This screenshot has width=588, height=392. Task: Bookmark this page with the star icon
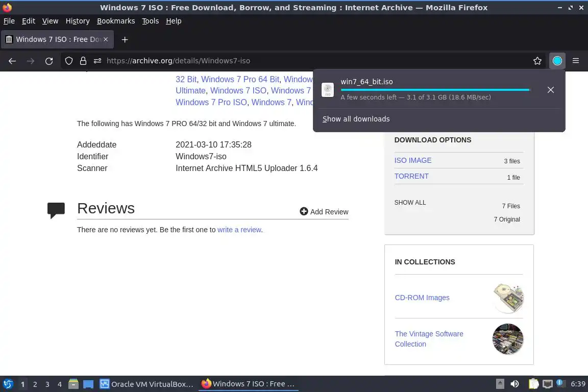537,61
